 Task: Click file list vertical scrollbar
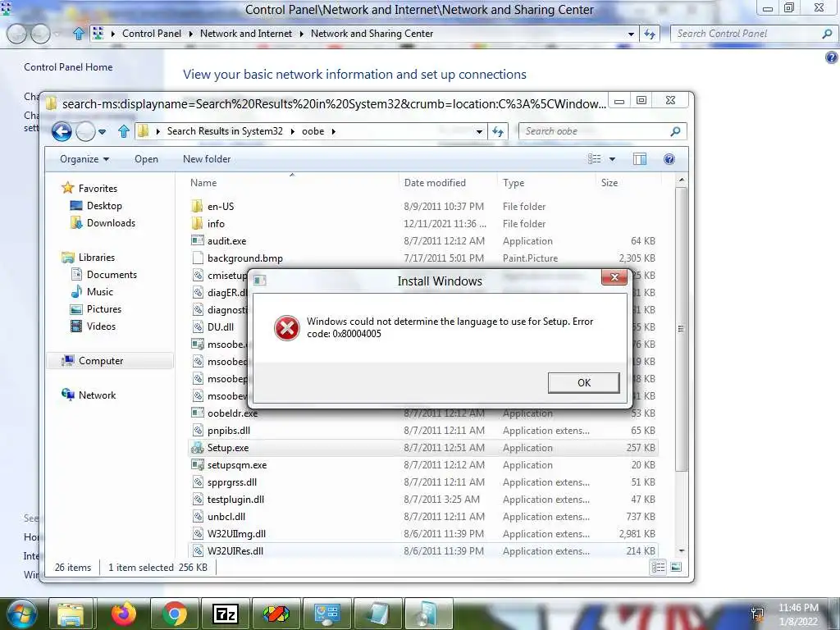682,328
